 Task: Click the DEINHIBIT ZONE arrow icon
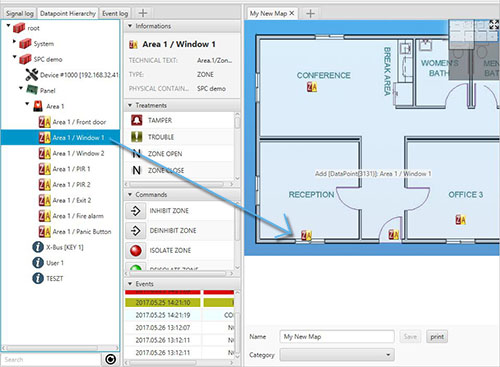coord(136,230)
